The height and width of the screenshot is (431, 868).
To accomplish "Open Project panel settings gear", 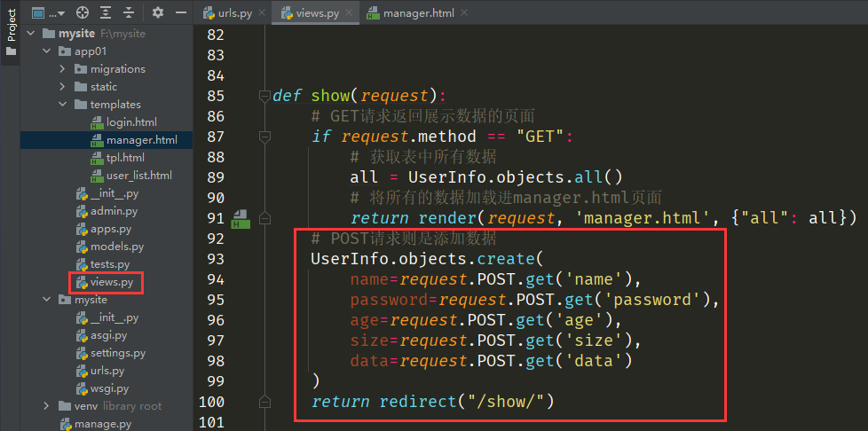I will pos(158,12).
